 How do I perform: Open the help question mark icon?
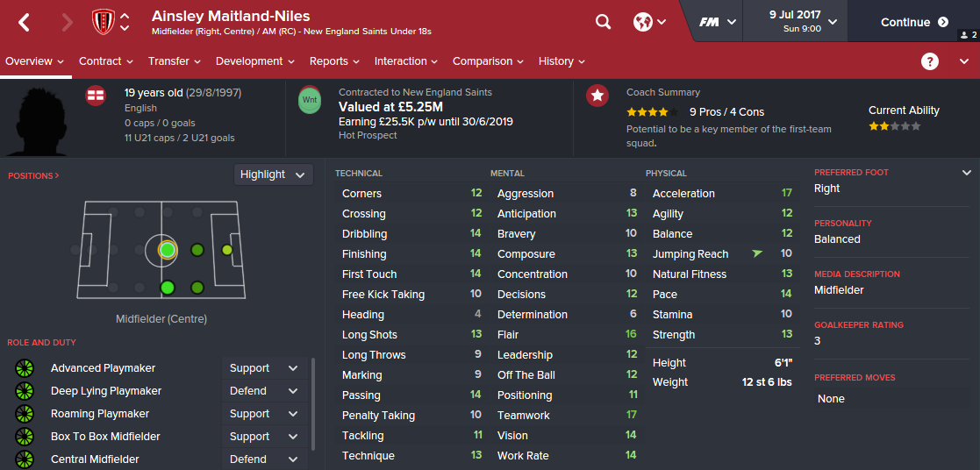tap(930, 61)
